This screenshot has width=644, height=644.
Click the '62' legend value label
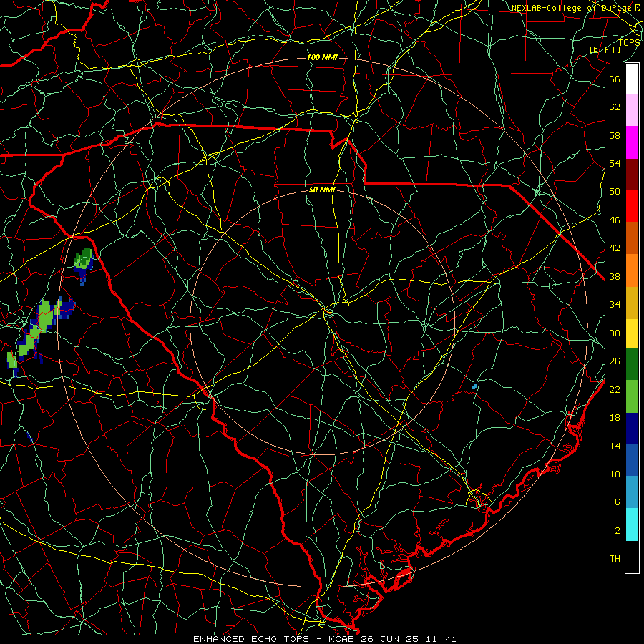pyautogui.click(x=615, y=107)
